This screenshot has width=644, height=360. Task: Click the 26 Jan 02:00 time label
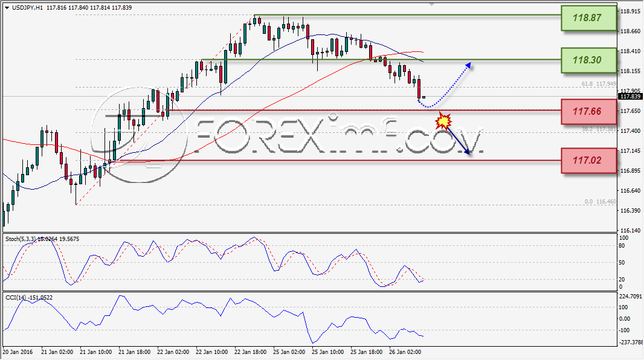405,352
